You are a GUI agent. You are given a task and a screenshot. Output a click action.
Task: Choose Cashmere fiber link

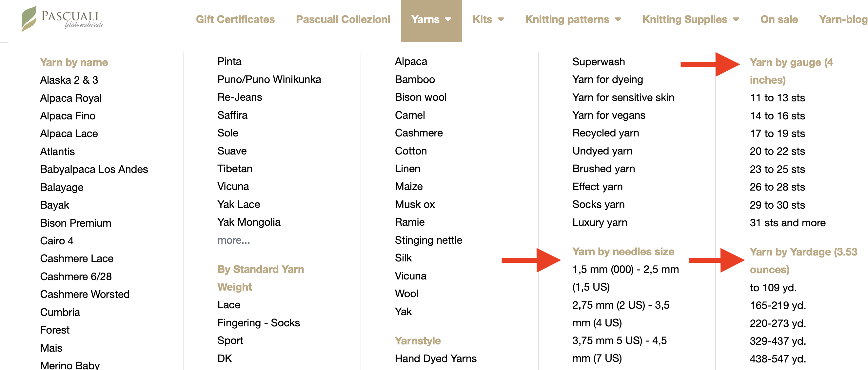419,133
